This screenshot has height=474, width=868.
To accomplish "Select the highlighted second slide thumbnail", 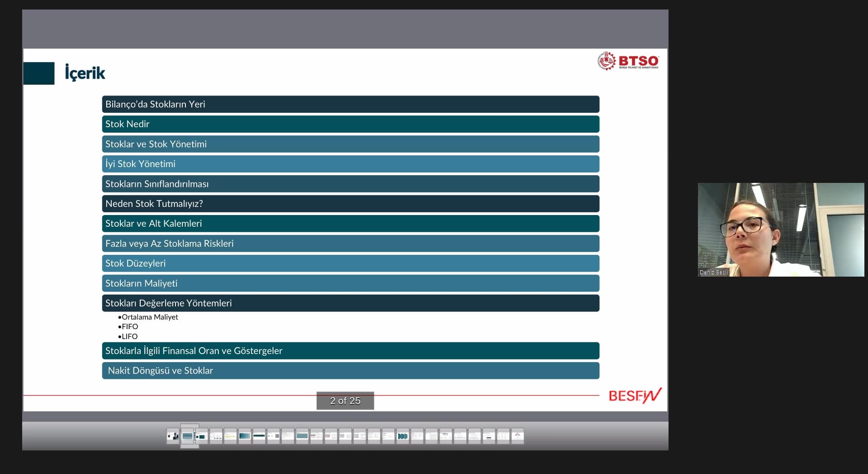I will pos(188,436).
